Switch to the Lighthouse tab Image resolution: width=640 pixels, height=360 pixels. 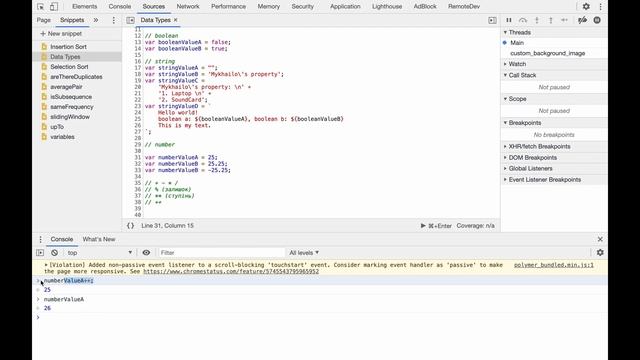[x=387, y=7]
